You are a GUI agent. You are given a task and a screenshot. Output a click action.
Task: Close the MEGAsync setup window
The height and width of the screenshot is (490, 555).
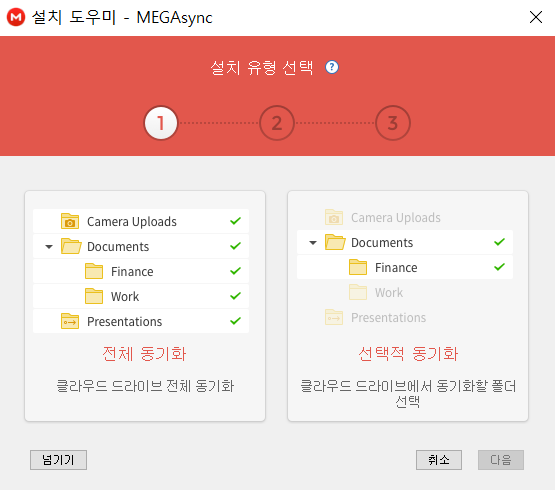pyautogui.click(x=536, y=17)
